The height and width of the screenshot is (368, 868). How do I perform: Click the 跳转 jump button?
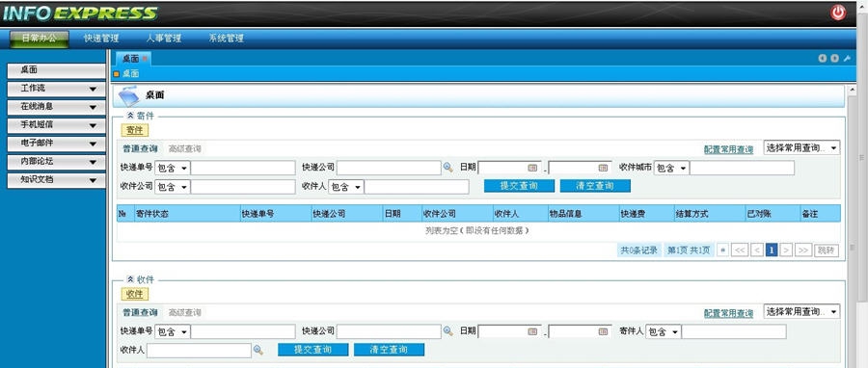pyautogui.click(x=826, y=250)
